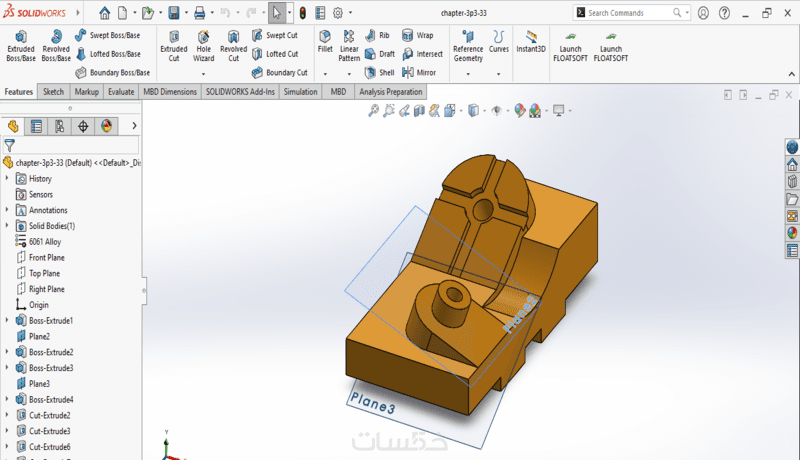This screenshot has width=800, height=460.
Task: Select Origin in the feature tree
Action: coord(32,305)
